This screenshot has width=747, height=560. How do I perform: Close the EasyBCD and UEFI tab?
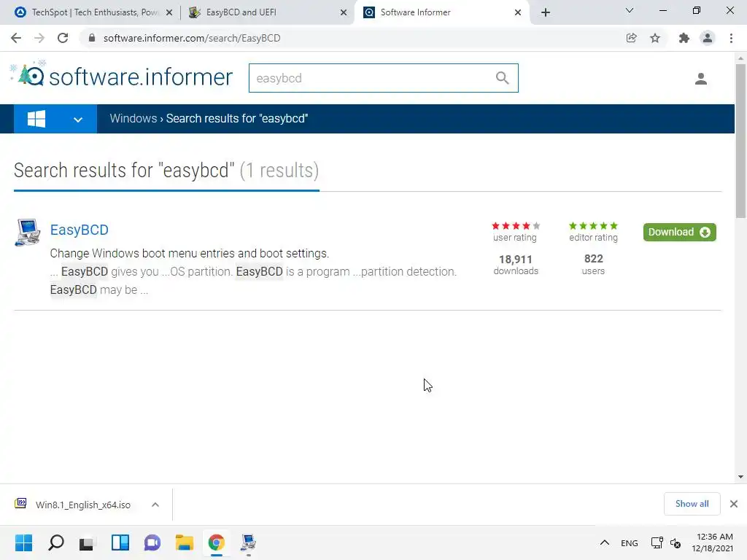[344, 13]
